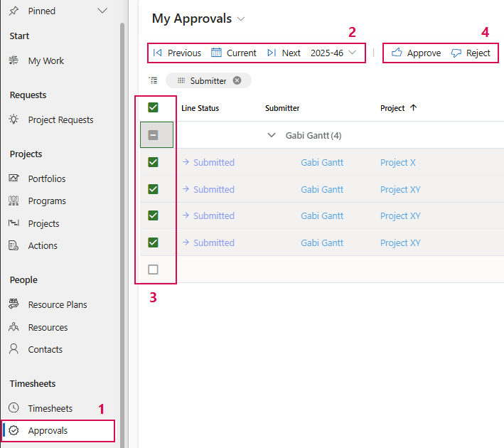Open the My Approvals view dropdown

click(242, 19)
